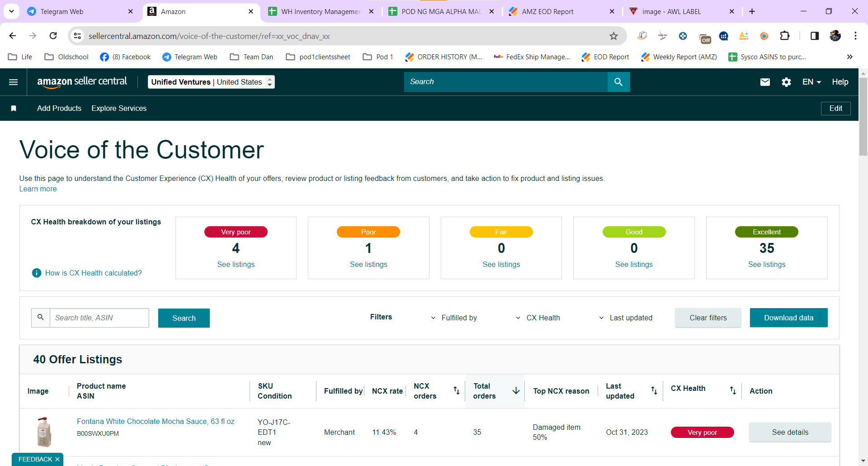Viewport: 868px width, 466px height.
Task: Open Fontana White Chocolate Mocha Sauce link
Action: pyautogui.click(x=156, y=421)
